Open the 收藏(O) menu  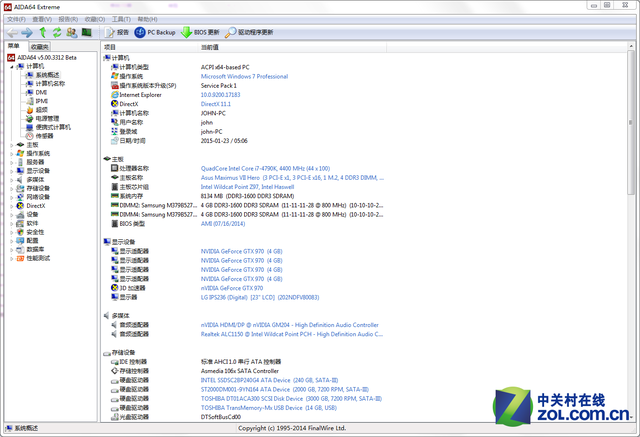tap(95, 19)
